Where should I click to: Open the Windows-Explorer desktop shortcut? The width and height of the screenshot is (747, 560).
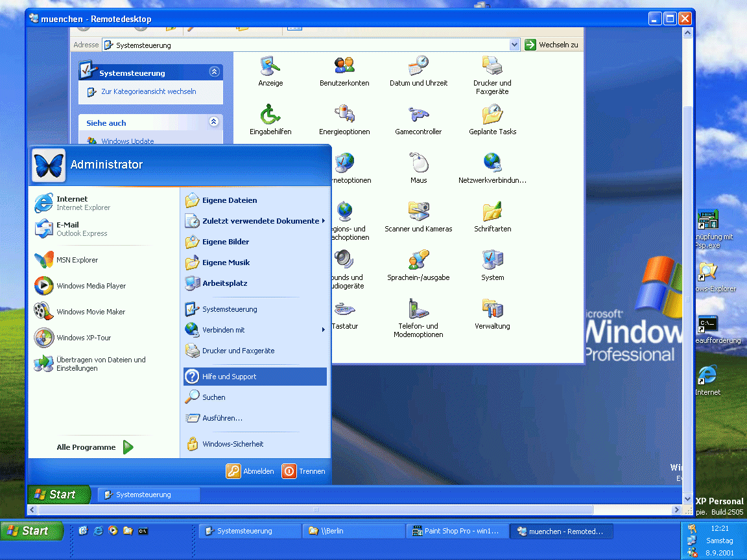pyautogui.click(x=715, y=277)
